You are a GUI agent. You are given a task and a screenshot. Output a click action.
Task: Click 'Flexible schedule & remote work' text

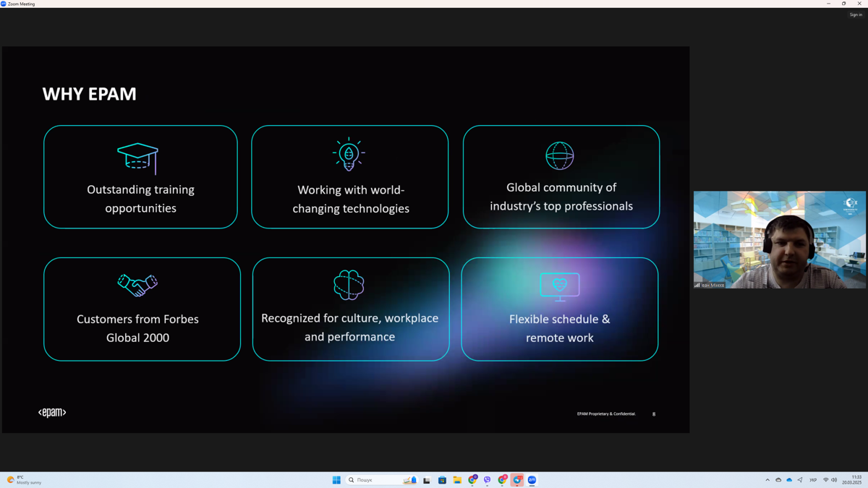tap(560, 328)
